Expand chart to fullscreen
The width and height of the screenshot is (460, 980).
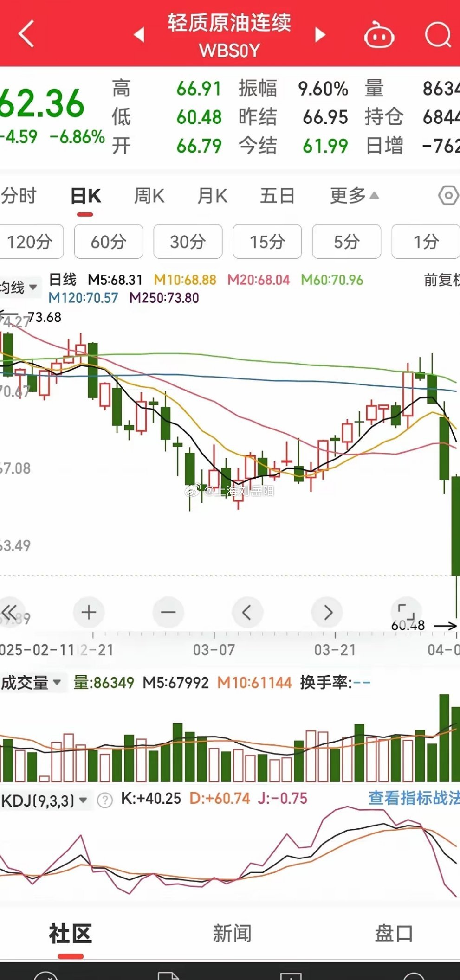click(x=407, y=611)
